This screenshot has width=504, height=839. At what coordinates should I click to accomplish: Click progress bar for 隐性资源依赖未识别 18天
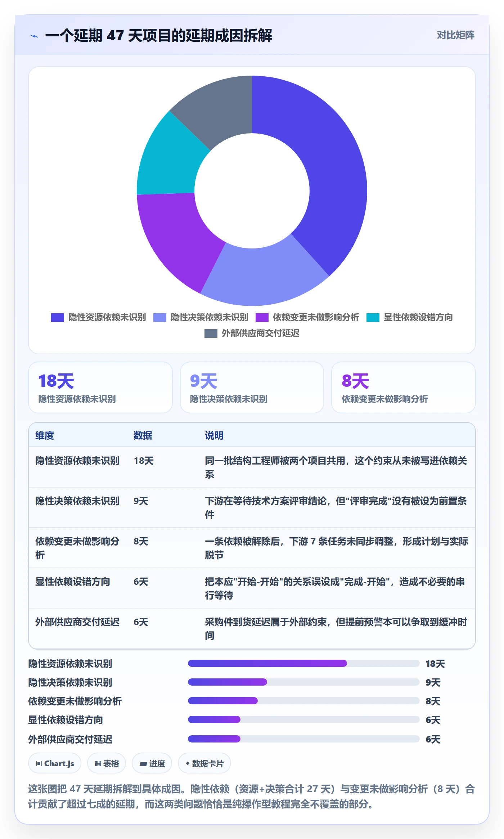pyautogui.click(x=304, y=663)
